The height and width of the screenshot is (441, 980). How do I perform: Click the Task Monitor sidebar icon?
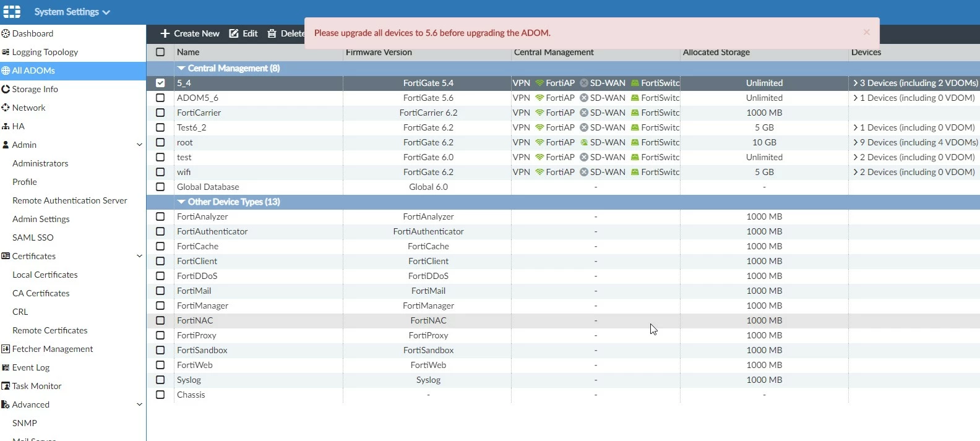point(6,386)
